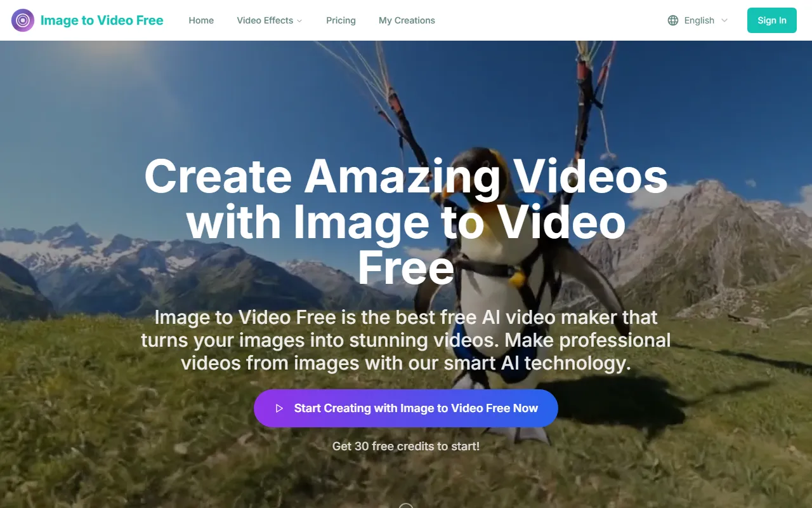Open the My Creations page
The image size is (812, 508).
point(407,20)
